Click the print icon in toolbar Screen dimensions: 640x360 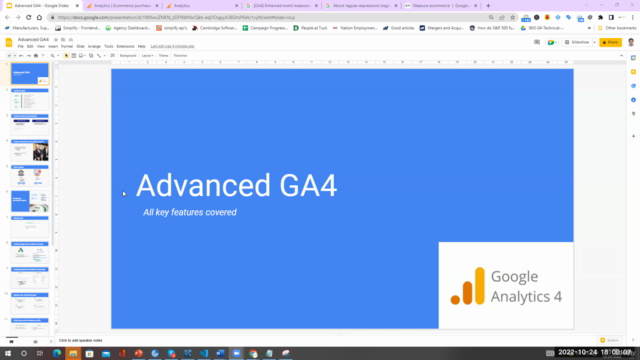(x=36, y=56)
